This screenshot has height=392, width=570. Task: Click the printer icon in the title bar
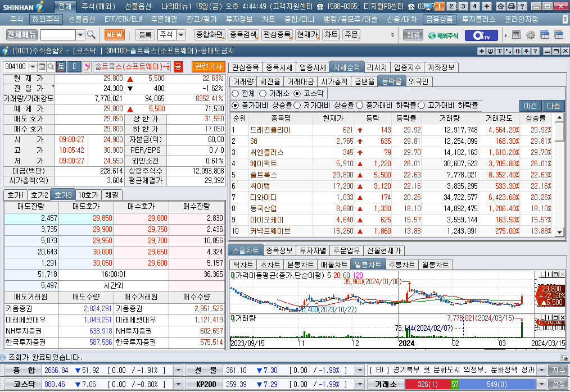[x=512, y=6]
